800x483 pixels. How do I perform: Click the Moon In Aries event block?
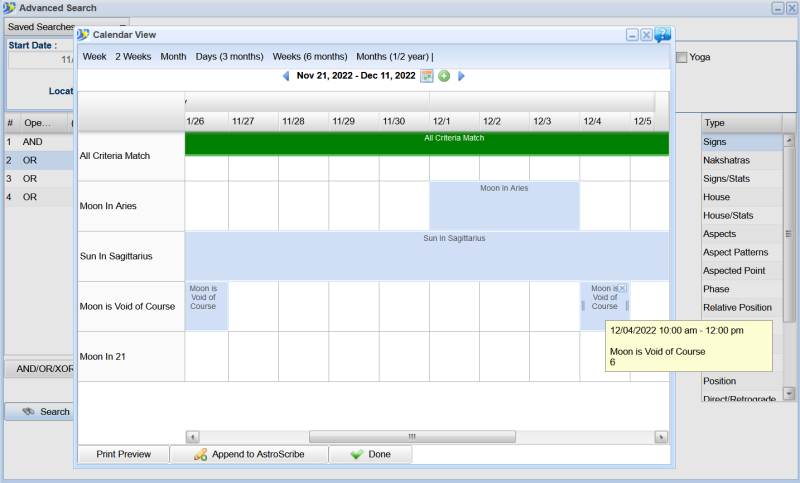tap(504, 205)
